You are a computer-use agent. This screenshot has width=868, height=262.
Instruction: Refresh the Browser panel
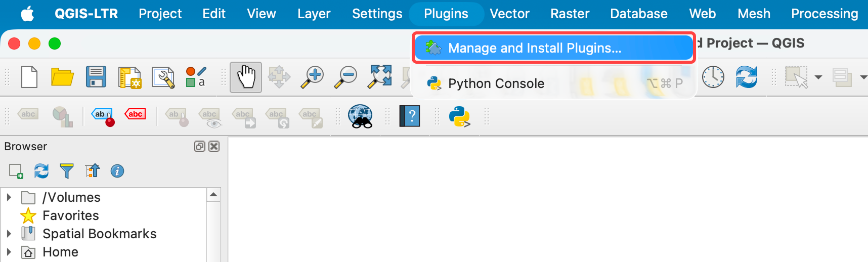click(x=41, y=171)
